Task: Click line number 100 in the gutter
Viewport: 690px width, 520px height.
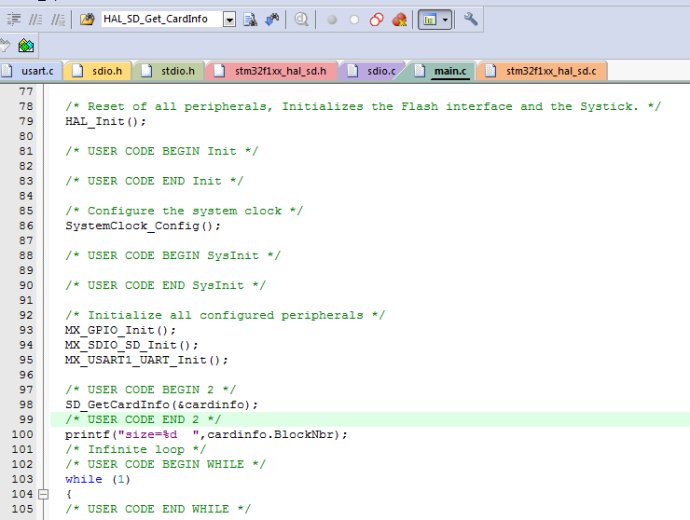Action: tap(22, 435)
